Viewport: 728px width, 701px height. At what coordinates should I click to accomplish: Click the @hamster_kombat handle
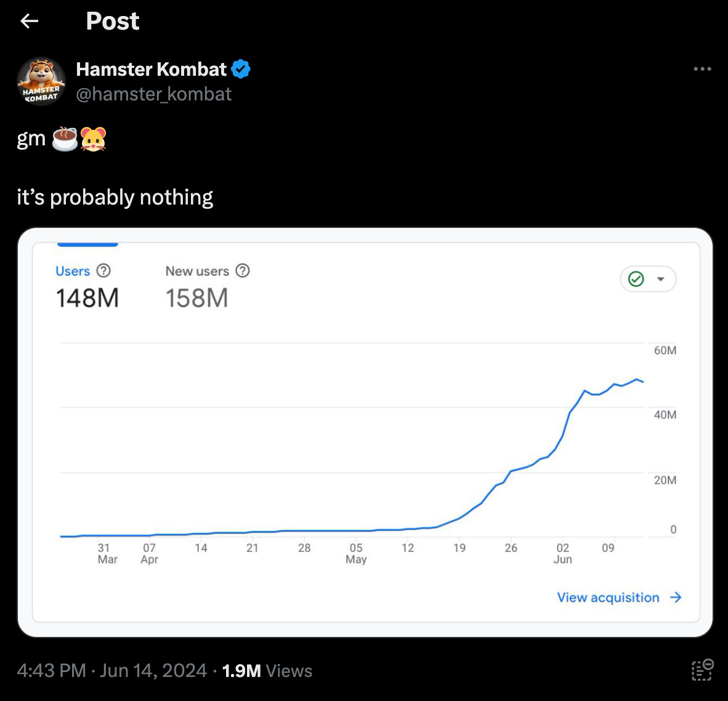(154, 94)
